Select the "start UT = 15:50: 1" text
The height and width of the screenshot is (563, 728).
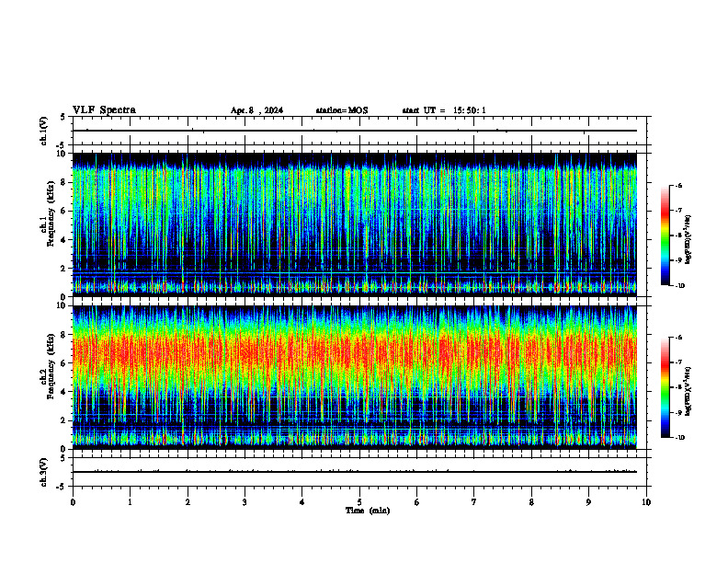(444, 110)
